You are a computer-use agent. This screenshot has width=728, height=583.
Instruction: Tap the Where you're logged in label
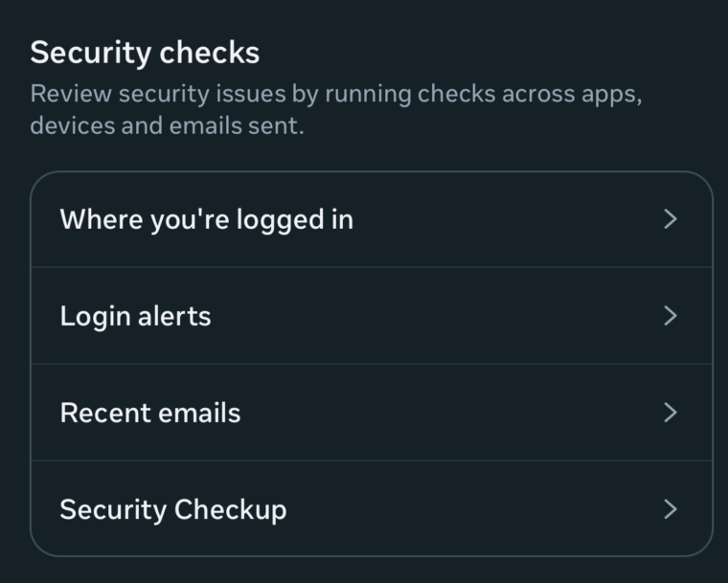(206, 219)
